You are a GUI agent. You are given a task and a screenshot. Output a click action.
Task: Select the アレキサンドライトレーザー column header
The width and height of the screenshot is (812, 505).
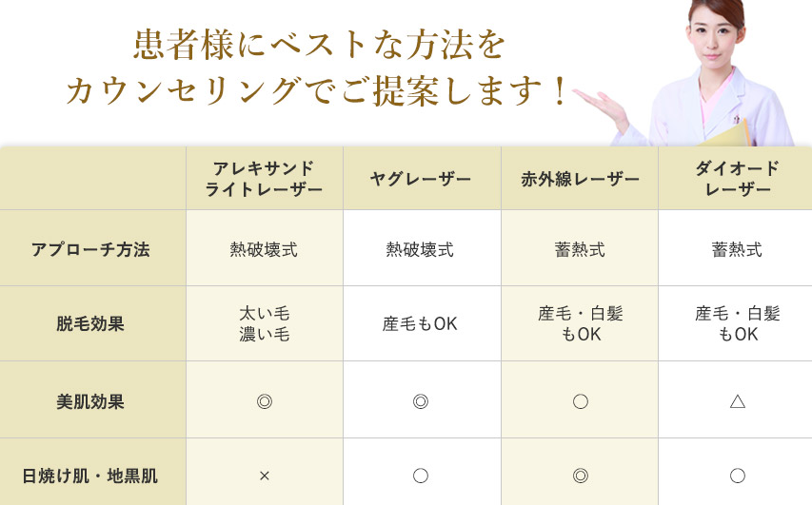point(264,179)
